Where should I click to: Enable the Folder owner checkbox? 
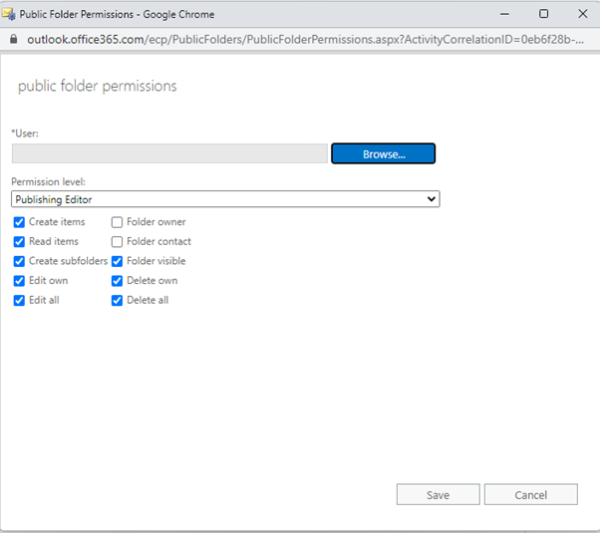(117, 222)
